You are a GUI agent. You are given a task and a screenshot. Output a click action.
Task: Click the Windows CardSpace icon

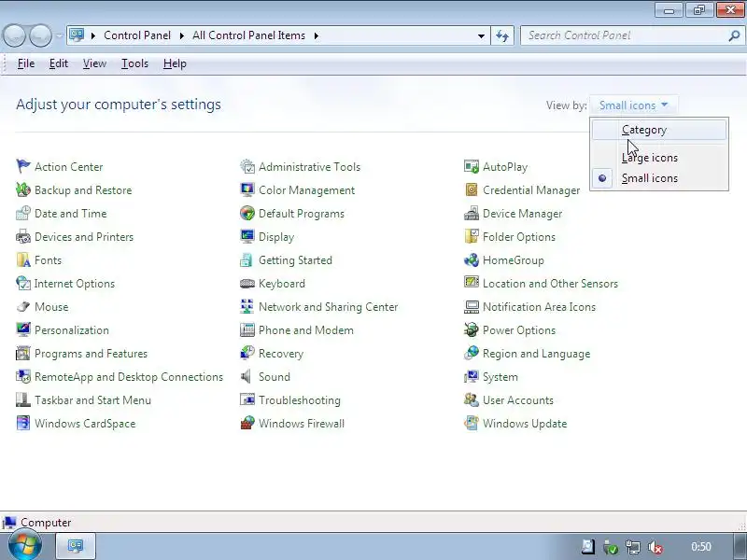tap(22, 423)
